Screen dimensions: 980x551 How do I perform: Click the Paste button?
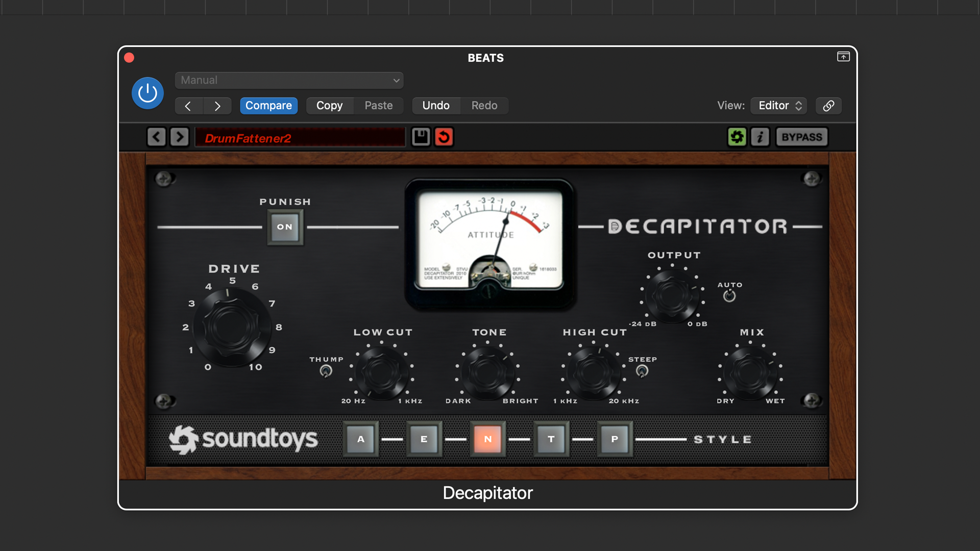pyautogui.click(x=379, y=106)
